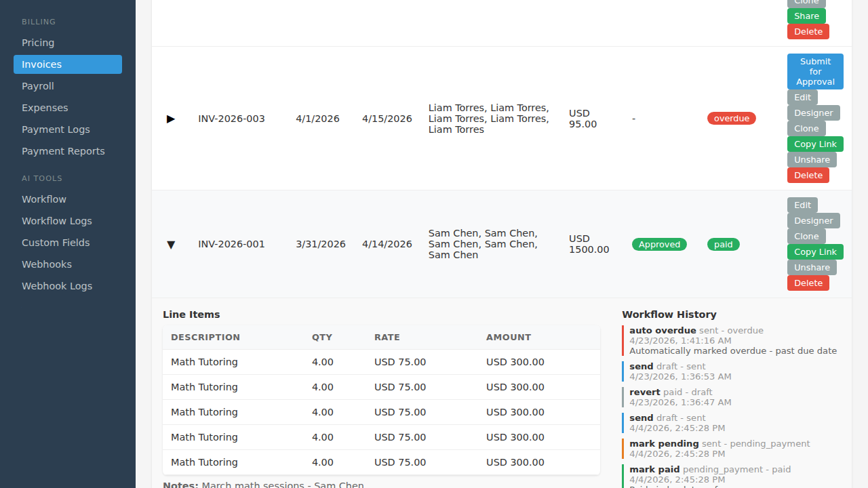Open Designer for INV-2026-001

(x=814, y=221)
